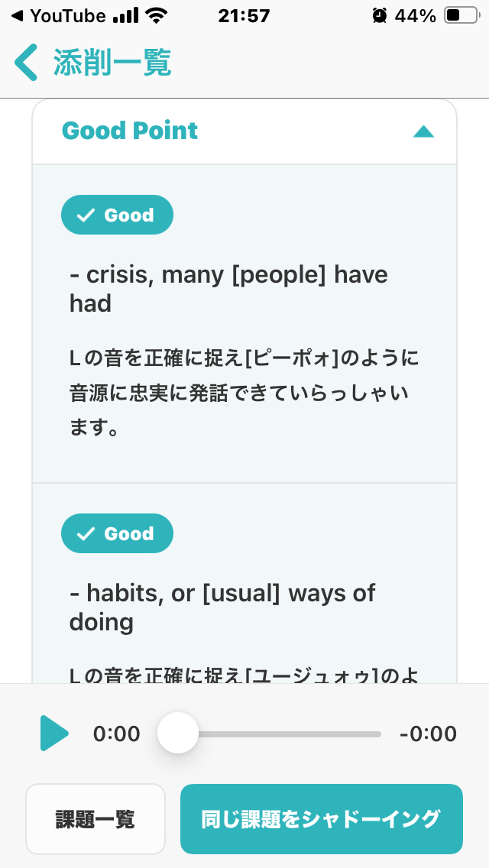Viewport: 489px width, 868px height.
Task: Tap the elapsed time 0:00 label
Action: (116, 734)
